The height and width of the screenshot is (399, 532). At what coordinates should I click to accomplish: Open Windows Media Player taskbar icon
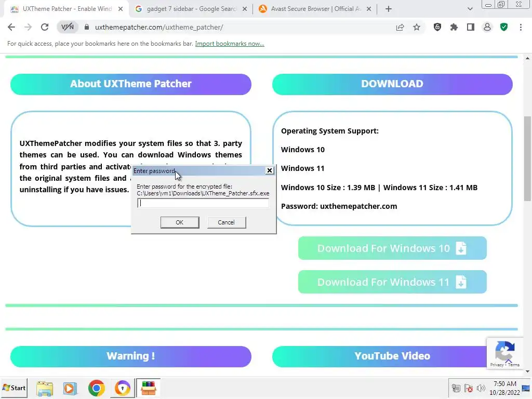(x=70, y=388)
